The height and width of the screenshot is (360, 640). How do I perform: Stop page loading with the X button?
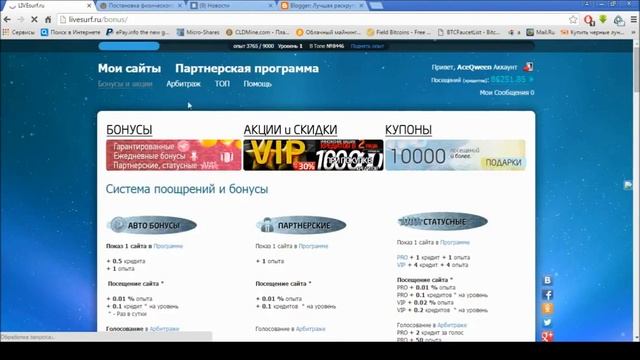(x=34, y=20)
